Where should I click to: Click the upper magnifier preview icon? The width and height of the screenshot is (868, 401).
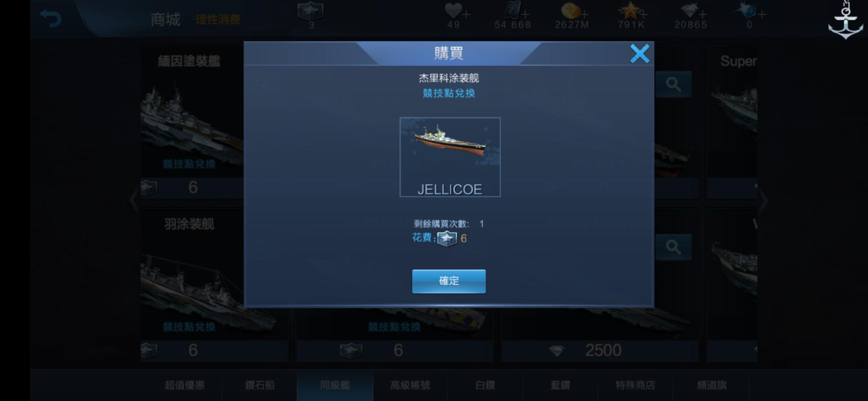pos(673,84)
